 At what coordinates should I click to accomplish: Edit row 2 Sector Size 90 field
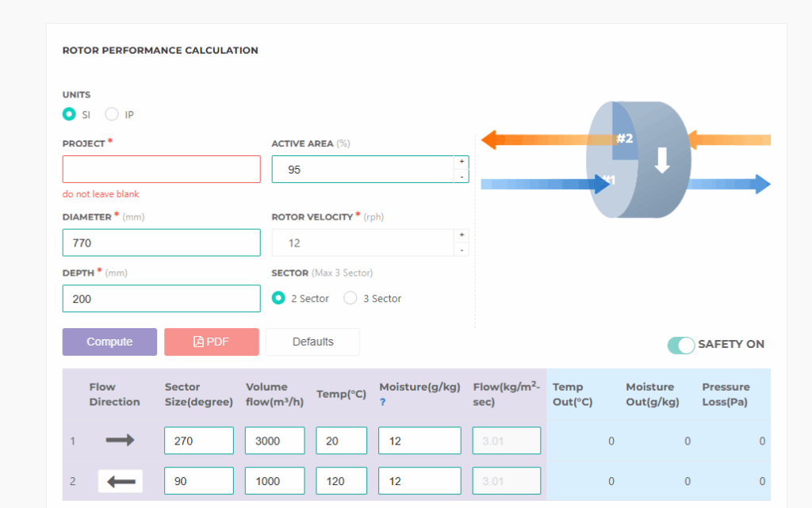199,481
